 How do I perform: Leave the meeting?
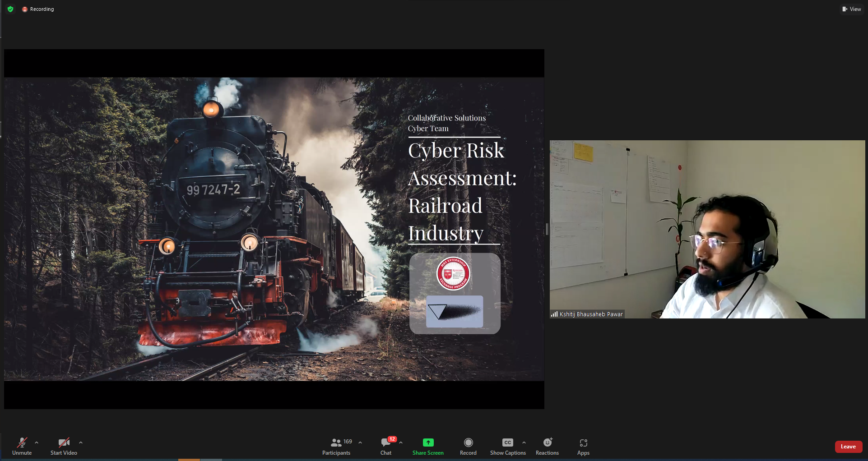coord(848,447)
